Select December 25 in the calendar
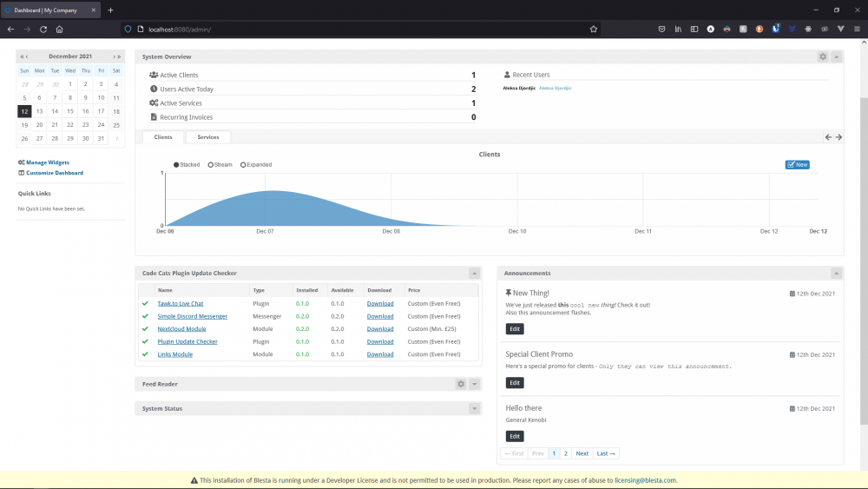Viewport: 868px width, 489px height. pyautogui.click(x=116, y=125)
